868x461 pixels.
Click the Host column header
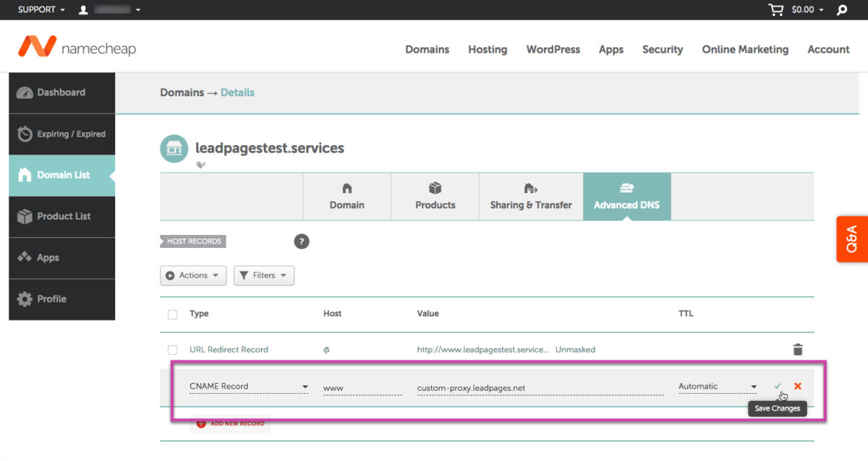pyautogui.click(x=333, y=314)
